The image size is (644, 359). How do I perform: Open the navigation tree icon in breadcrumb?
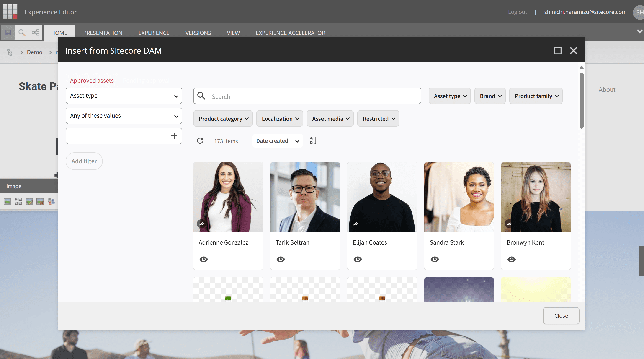10,52
